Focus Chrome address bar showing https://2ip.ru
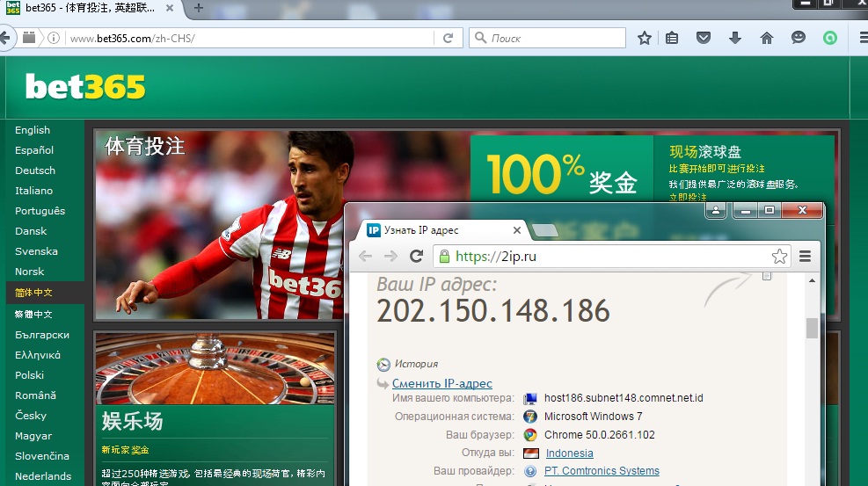The image size is (868, 486). click(612, 256)
